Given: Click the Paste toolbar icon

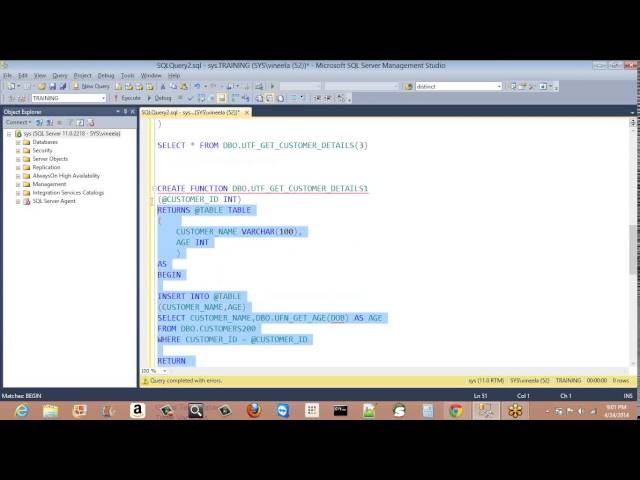Looking at the screenshot, I should (184, 87).
